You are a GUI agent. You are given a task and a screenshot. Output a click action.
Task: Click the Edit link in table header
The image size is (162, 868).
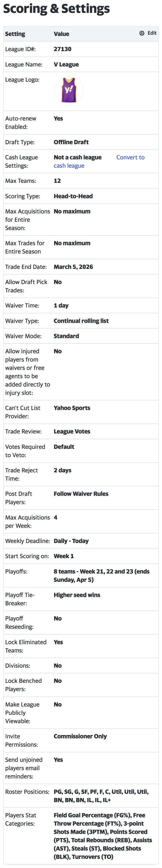coord(152,33)
